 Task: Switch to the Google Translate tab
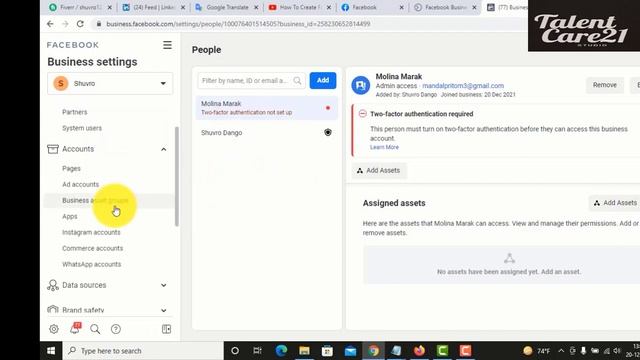tap(227, 7)
